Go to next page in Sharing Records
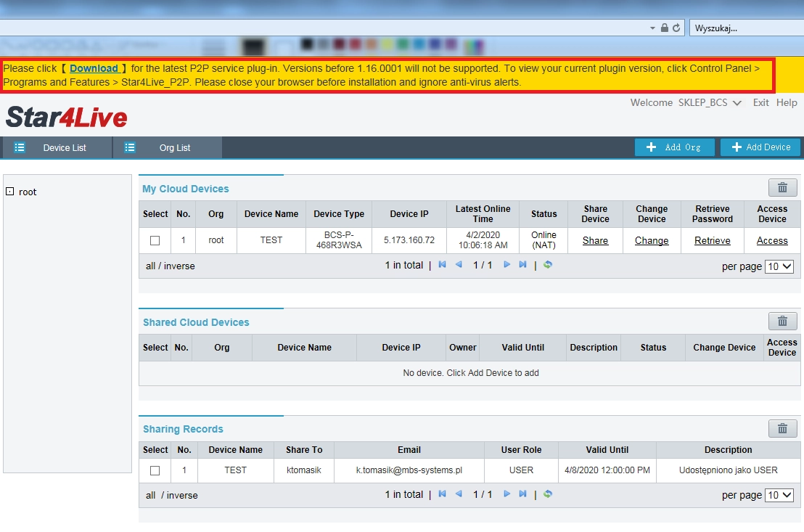 [x=506, y=494]
